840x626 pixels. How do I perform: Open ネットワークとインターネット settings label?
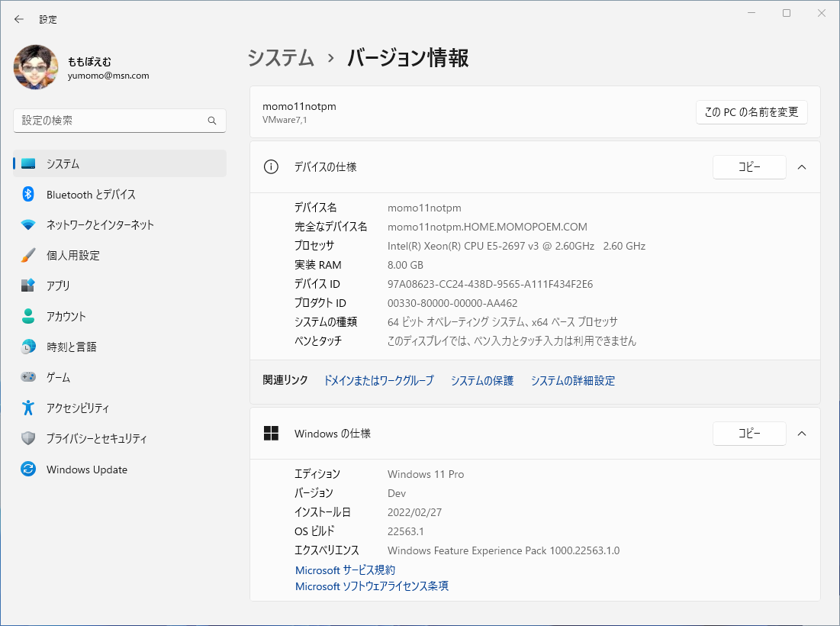[100, 225]
